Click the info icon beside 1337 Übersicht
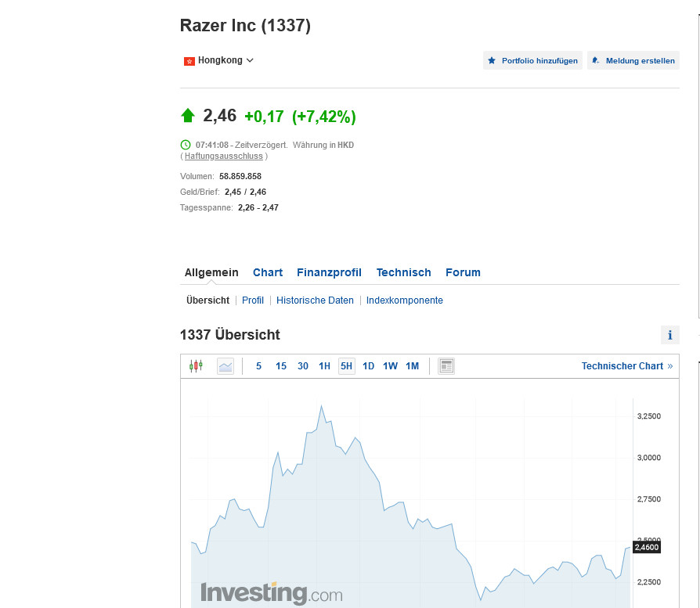The image size is (700, 608). tap(669, 335)
